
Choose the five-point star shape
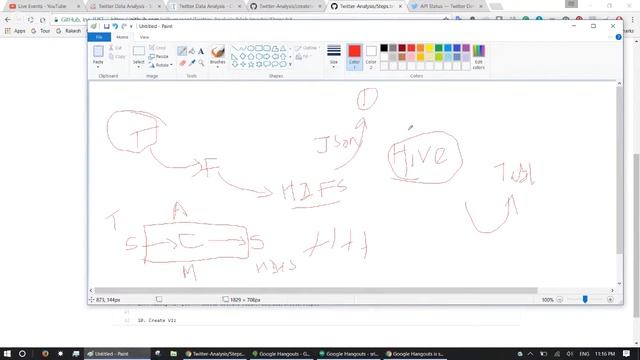[x=251, y=64]
